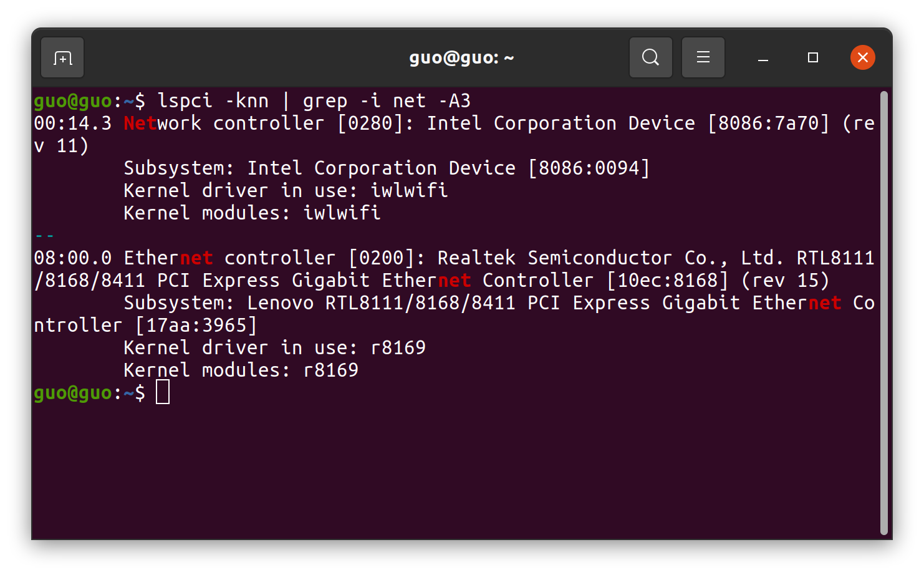Viewport: 924px width, 575px height.
Task: Click the Lenovo subsystem text
Action: click(280, 302)
